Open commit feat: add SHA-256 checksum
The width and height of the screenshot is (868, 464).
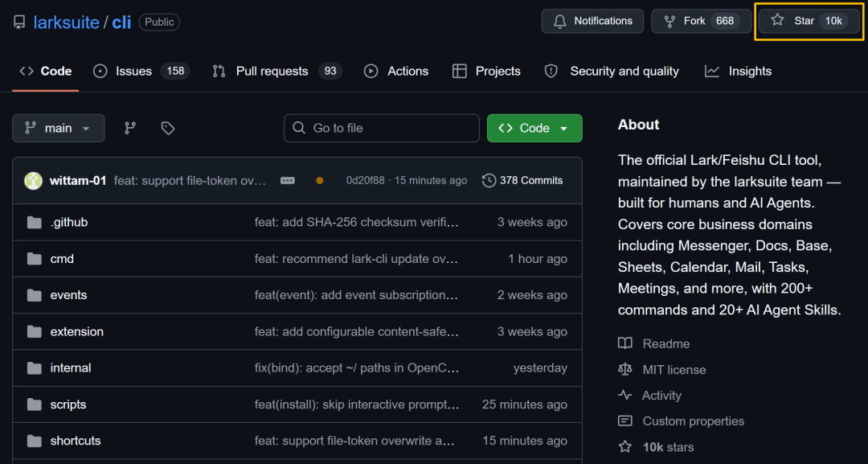357,222
